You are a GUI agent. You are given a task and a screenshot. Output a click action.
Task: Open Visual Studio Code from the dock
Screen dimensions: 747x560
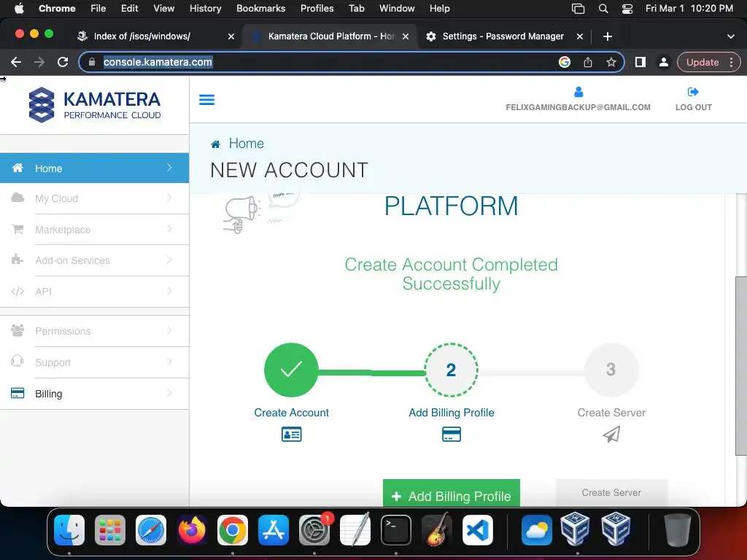point(477,530)
